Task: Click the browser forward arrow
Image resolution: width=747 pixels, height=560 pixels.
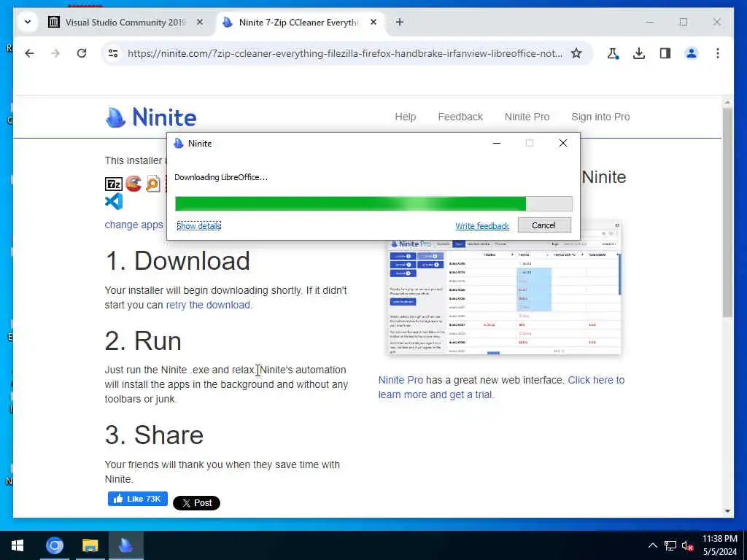Action: coord(55,53)
